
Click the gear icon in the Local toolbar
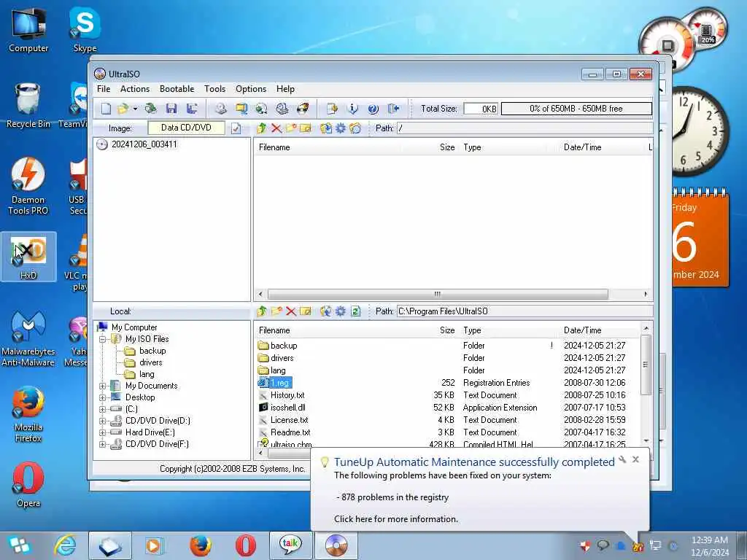pos(341,311)
